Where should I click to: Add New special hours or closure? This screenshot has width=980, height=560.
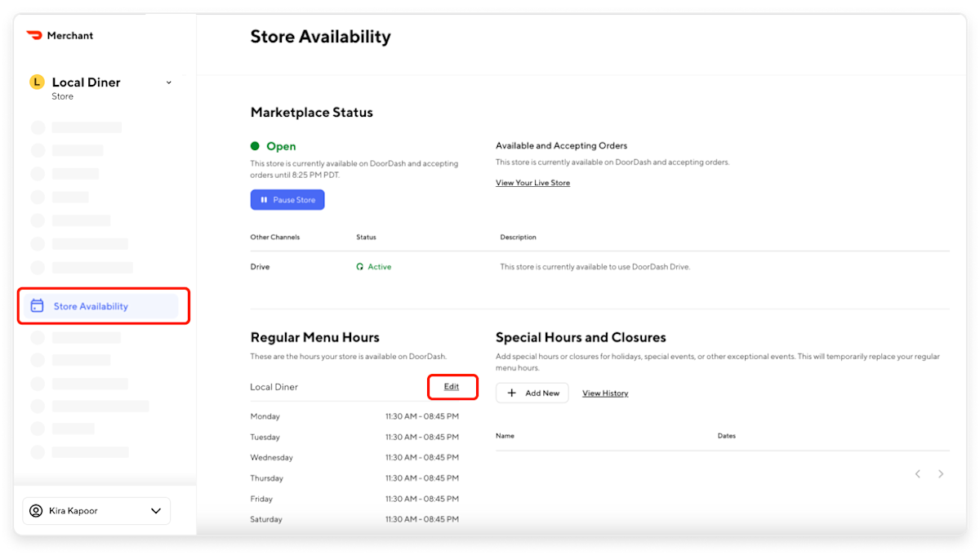[532, 393]
